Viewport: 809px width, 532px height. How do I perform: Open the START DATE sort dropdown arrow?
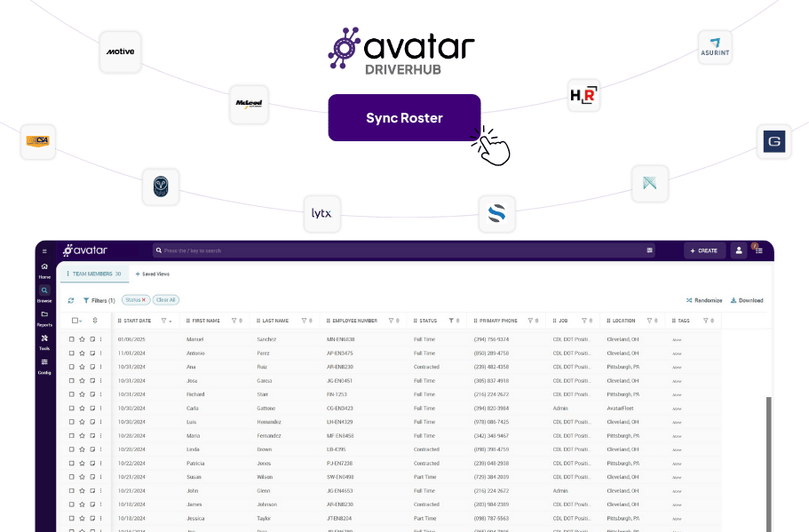click(x=171, y=321)
